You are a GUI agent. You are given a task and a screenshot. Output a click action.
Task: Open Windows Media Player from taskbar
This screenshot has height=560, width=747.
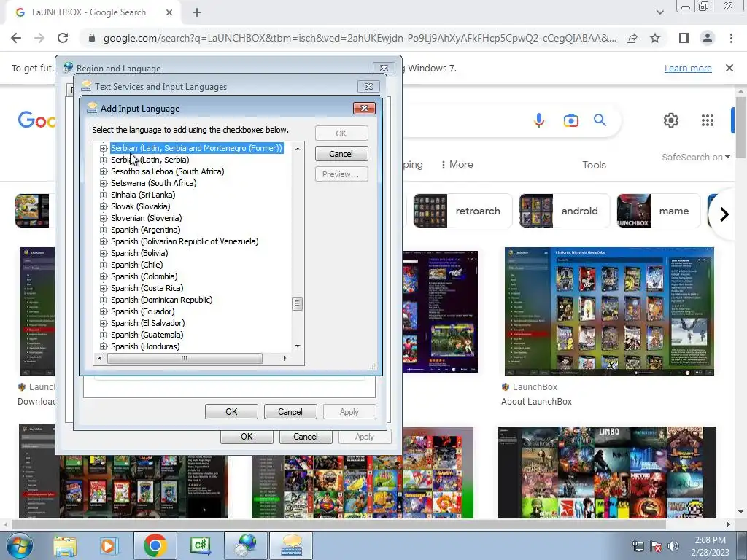point(108,545)
